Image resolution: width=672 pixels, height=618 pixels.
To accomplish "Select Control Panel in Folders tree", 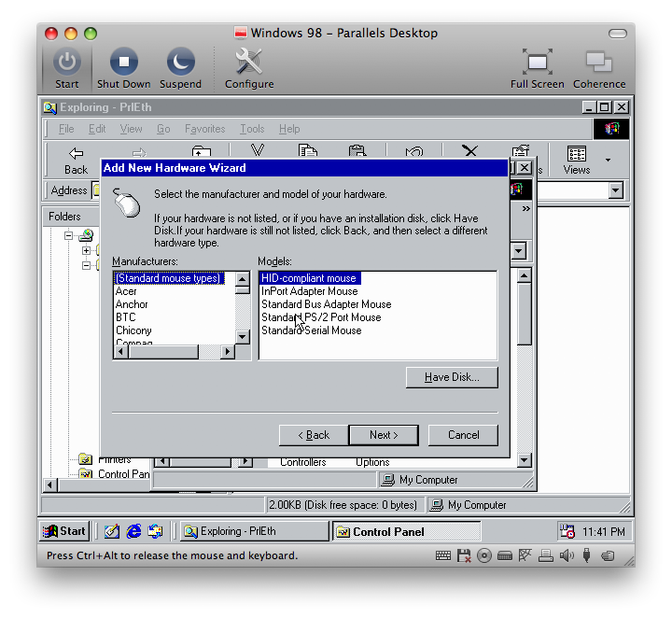I will pos(123,474).
